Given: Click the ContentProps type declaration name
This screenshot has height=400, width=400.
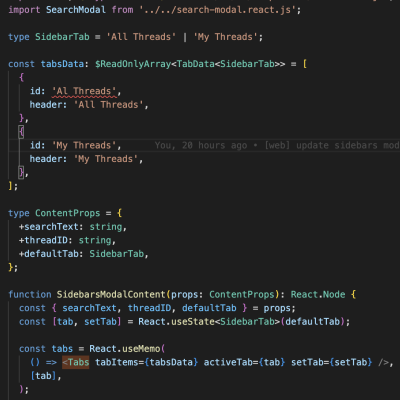Looking at the screenshot, I should [x=68, y=213].
